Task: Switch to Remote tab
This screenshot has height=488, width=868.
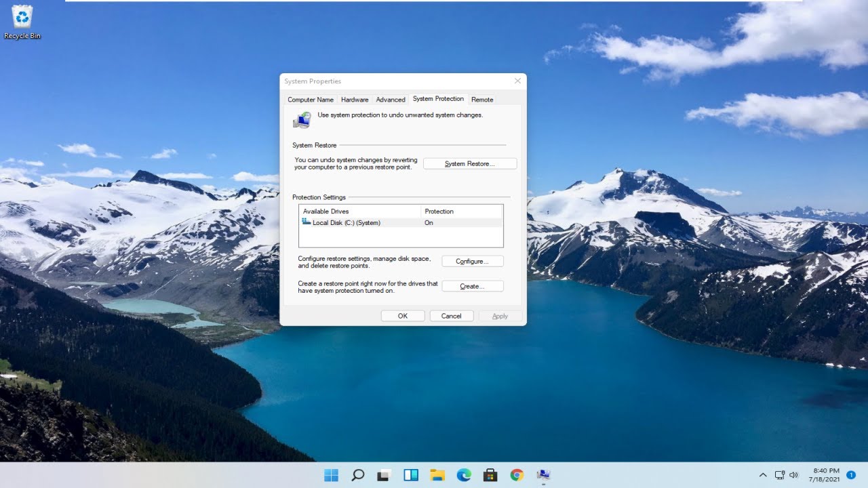Action: [482, 100]
